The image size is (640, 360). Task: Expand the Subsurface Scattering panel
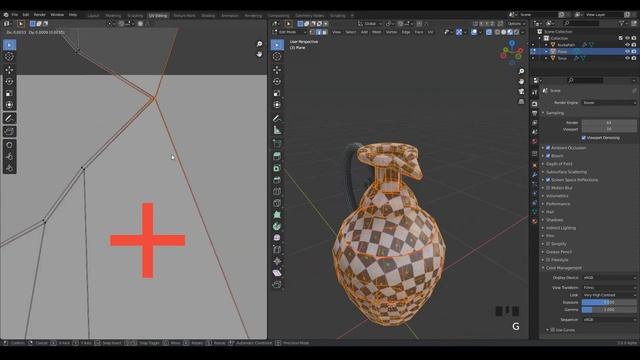[566, 172]
